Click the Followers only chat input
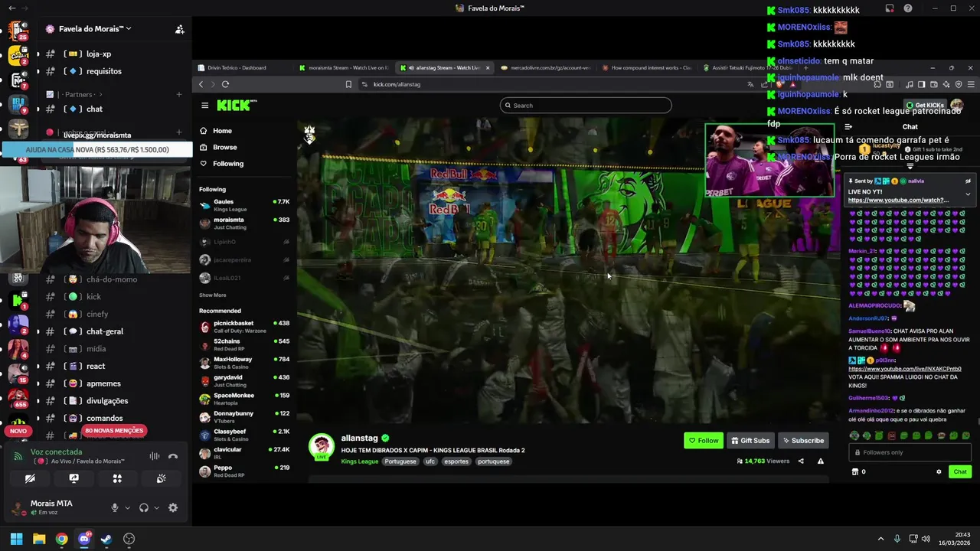Screen dimensions: 980x551 [910, 452]
